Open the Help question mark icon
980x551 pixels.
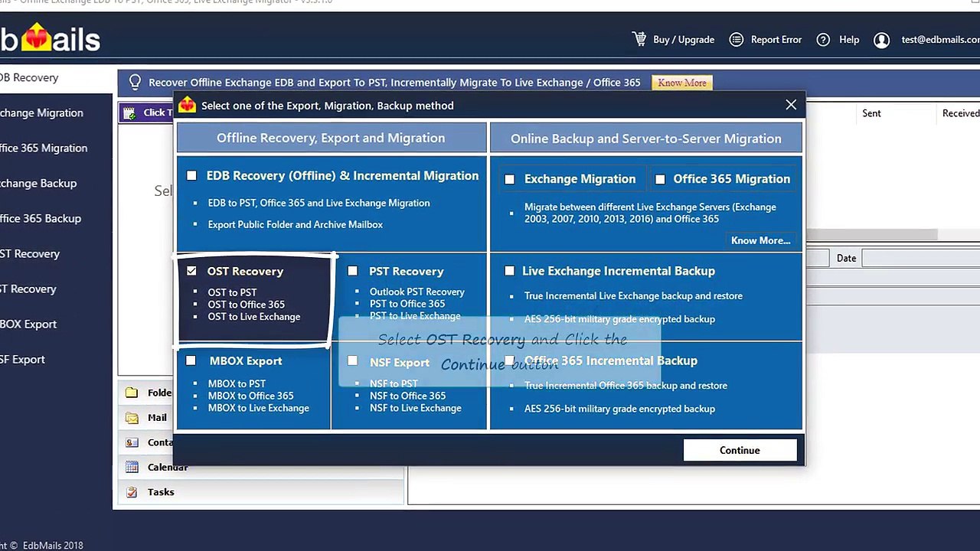coord(823,40)
